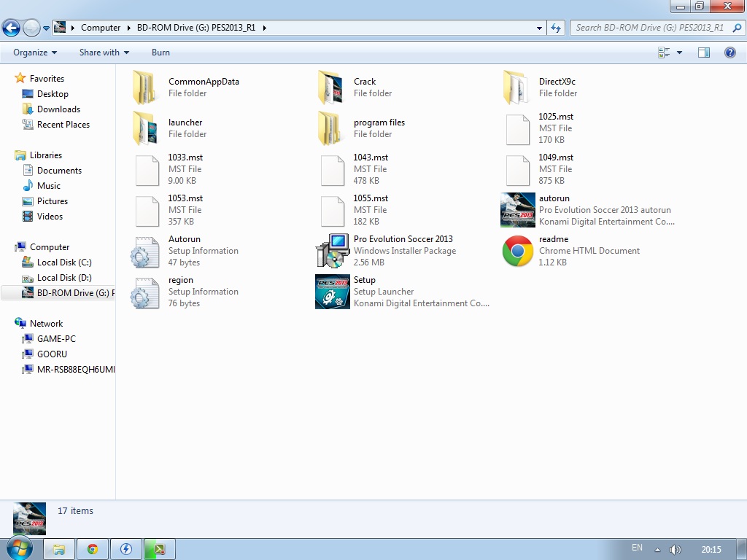
Task: Click the Change your view icon
Action: (x=664, y=52)
